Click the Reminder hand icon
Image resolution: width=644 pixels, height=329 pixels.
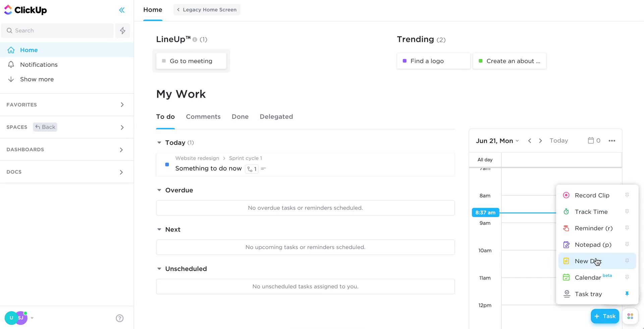click(566, 228)
